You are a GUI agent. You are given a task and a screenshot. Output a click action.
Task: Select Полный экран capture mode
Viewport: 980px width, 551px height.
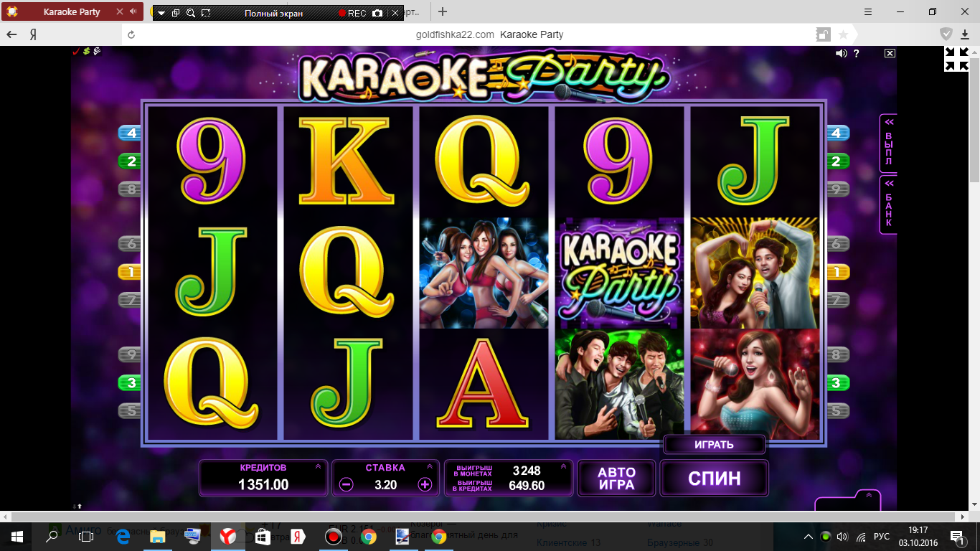273,14
